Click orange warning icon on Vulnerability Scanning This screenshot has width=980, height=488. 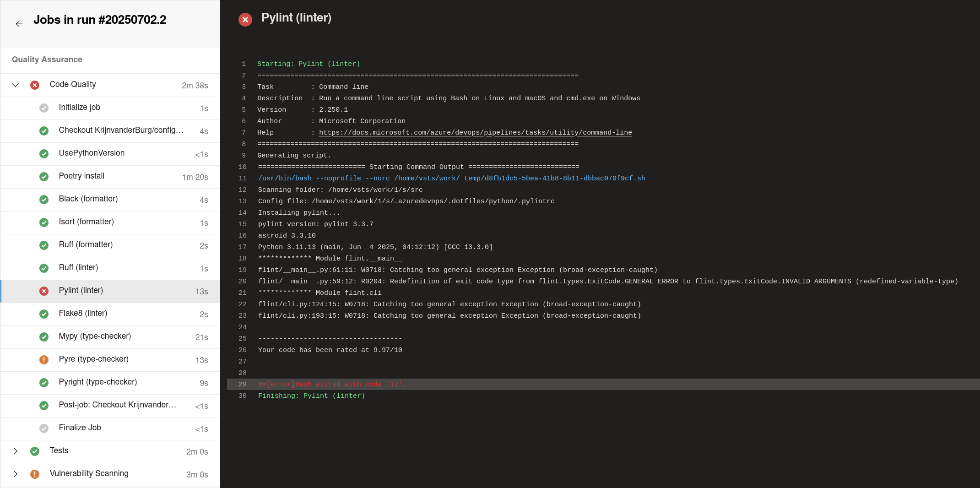click(x=35, y=474)
